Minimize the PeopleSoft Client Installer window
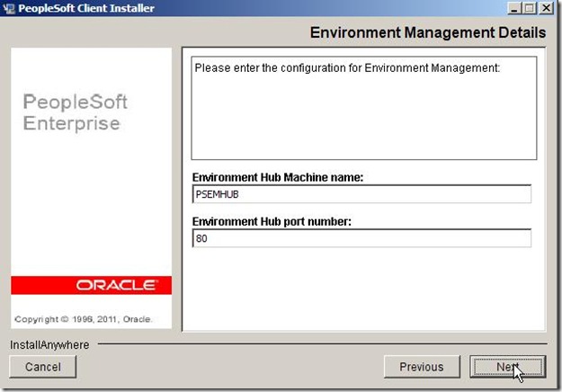Screen dimensions: 562x392 tap(514, 8)
